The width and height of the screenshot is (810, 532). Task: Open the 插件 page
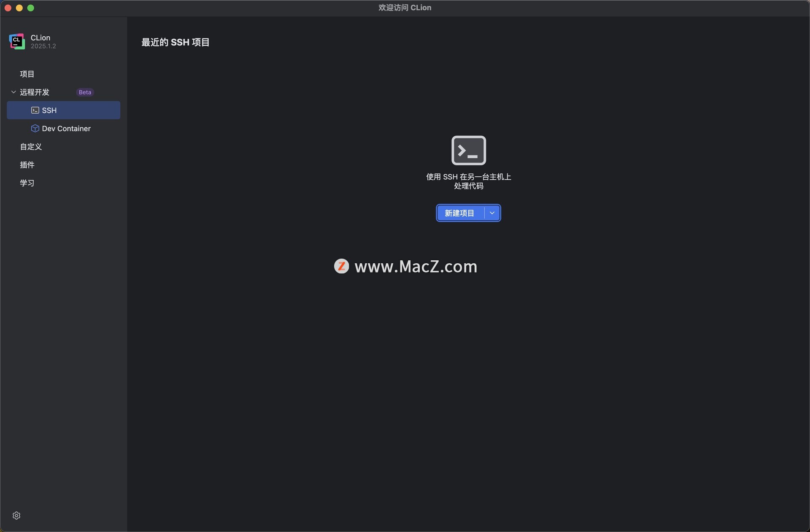pyautogui.click(x=27, y=165)
